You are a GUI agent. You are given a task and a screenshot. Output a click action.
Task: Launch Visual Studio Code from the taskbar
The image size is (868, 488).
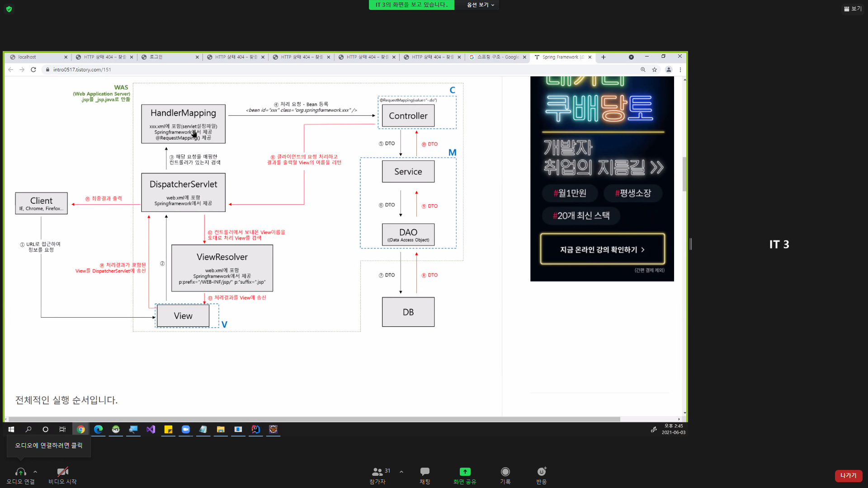(151, 430)
